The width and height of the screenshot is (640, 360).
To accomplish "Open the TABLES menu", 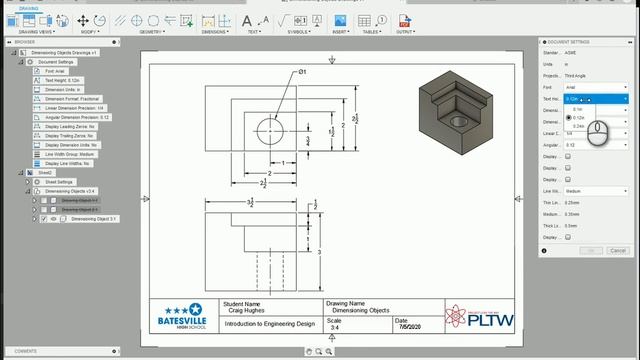I will pos(372,32).
